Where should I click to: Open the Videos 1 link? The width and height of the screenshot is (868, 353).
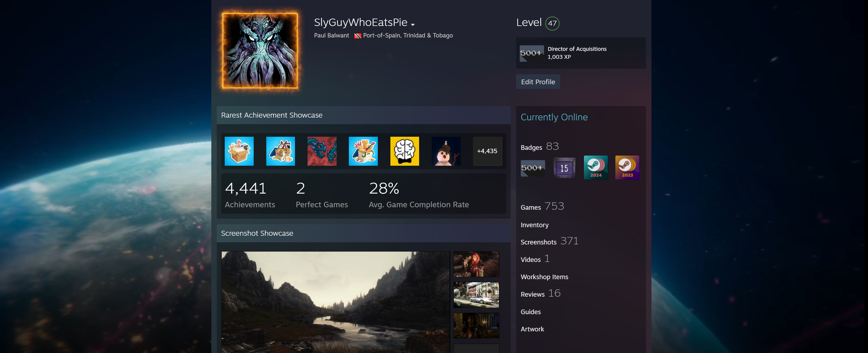point(535,259)
